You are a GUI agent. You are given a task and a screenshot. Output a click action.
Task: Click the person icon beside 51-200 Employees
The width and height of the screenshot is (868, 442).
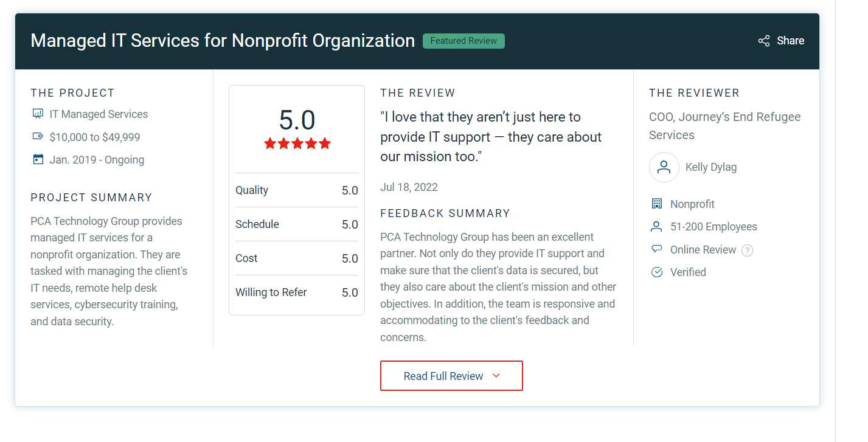[656, 227]
